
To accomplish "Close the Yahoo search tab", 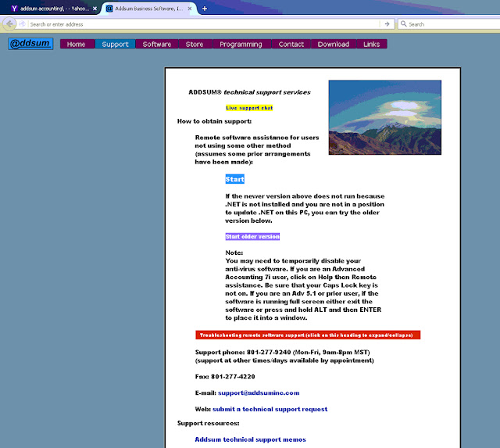I will pos(95,9).
